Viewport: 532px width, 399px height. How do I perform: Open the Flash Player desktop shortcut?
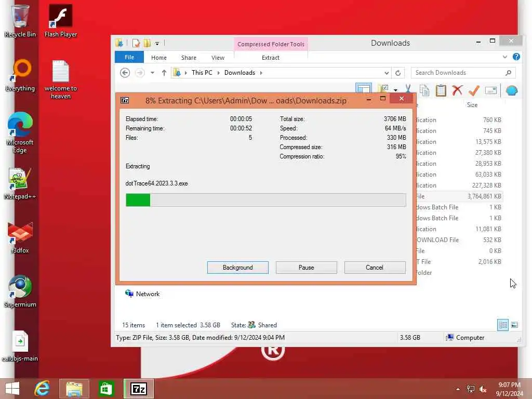(x=61, y=21)
